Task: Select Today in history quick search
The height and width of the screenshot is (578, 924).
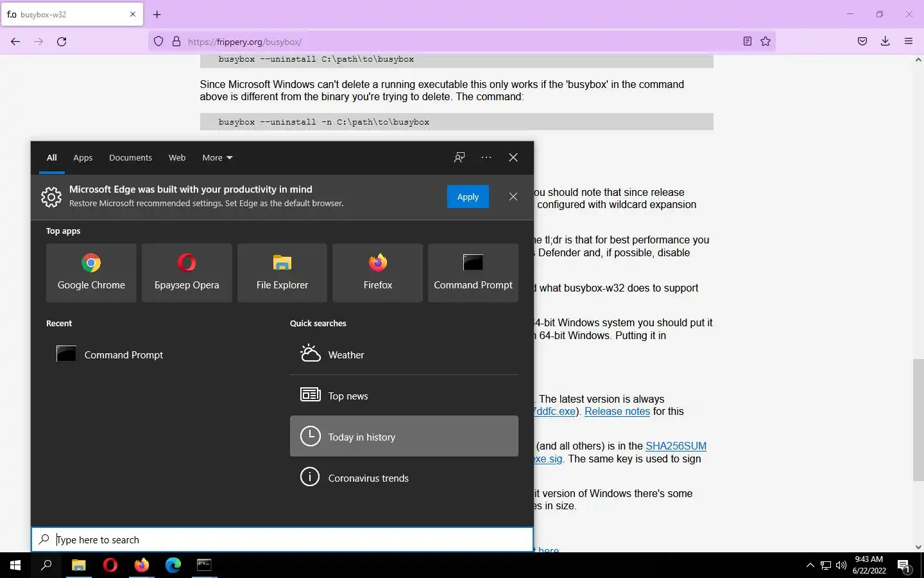Action: tap(404, 437)
